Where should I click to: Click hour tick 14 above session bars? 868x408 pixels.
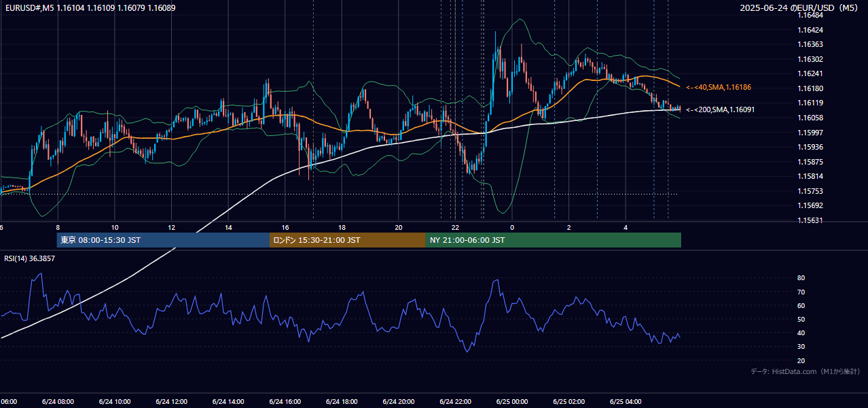coord(228,227)
